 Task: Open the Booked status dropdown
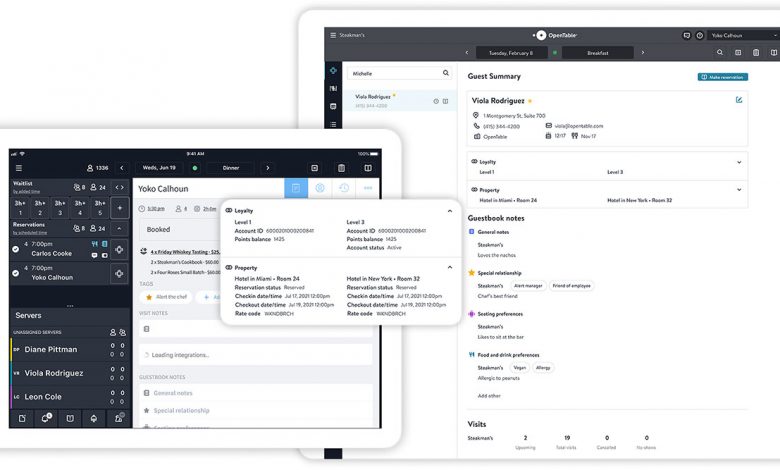[179, 230]
